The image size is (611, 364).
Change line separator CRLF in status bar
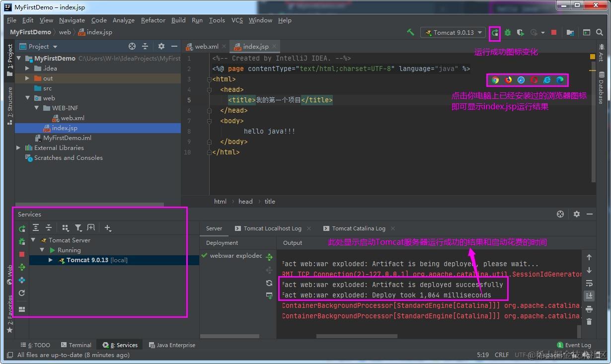point(502,355)
